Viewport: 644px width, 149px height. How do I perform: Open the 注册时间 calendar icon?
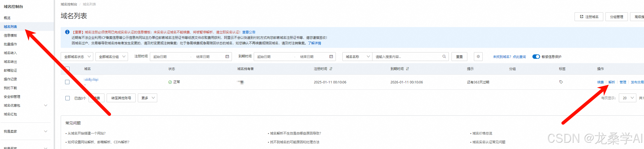click(x=227, y=57)
